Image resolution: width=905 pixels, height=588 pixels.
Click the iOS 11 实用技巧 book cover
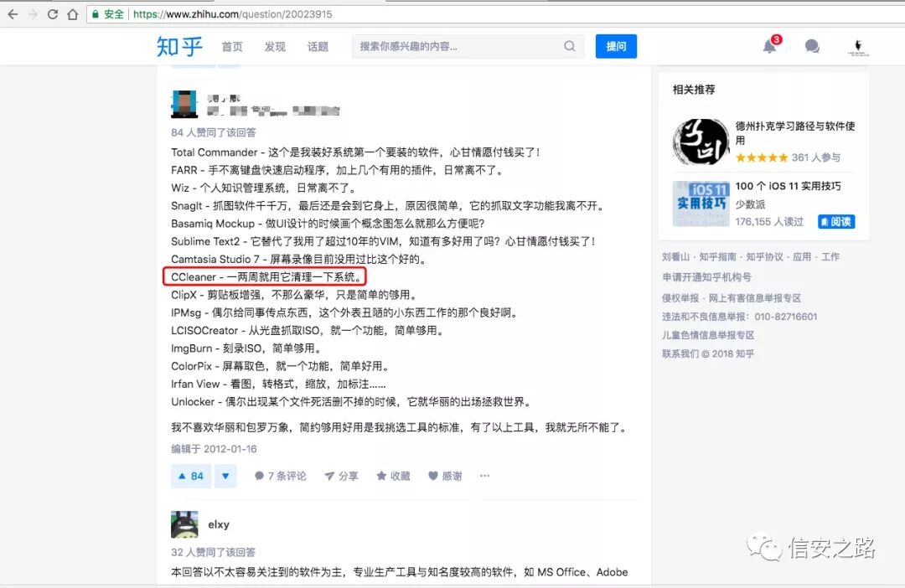point(701,204)
